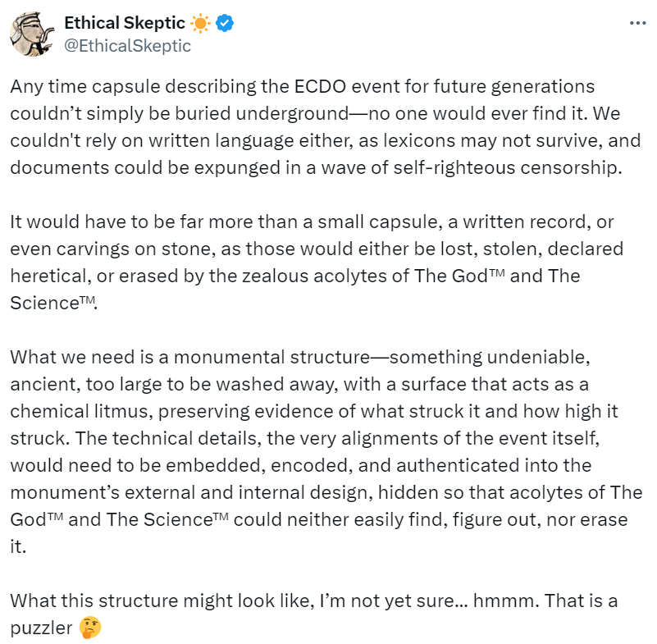Click the paragraph starting "What this structure"
The width and height of the screenshot is (657, 644).
point(313,614)
